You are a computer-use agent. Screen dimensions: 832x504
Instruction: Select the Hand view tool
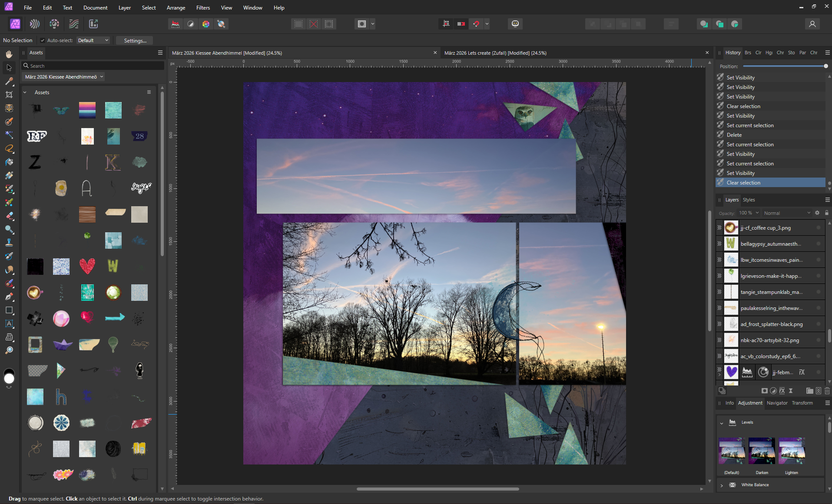point(9,54)
